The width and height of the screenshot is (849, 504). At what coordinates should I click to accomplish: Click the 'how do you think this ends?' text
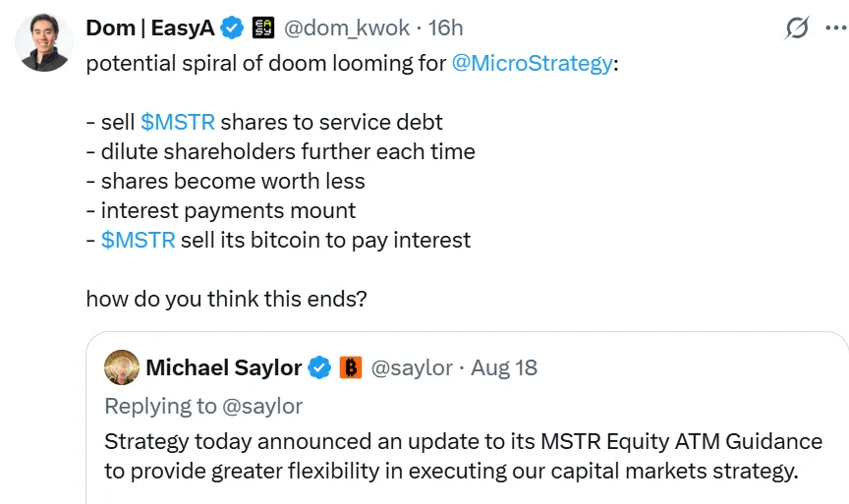coord(226,299)
